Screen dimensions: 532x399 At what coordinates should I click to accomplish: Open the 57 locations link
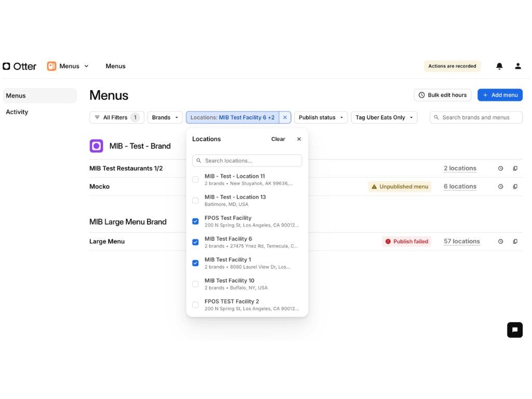462,242
